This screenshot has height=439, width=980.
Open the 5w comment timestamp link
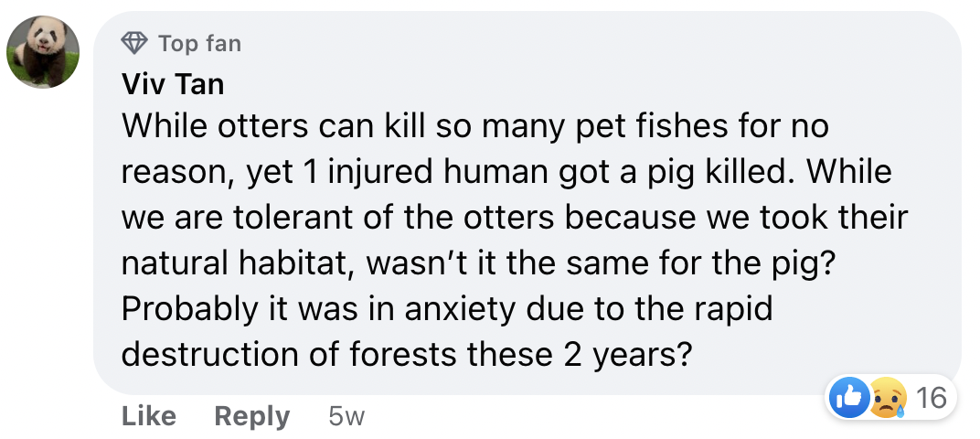346,416
